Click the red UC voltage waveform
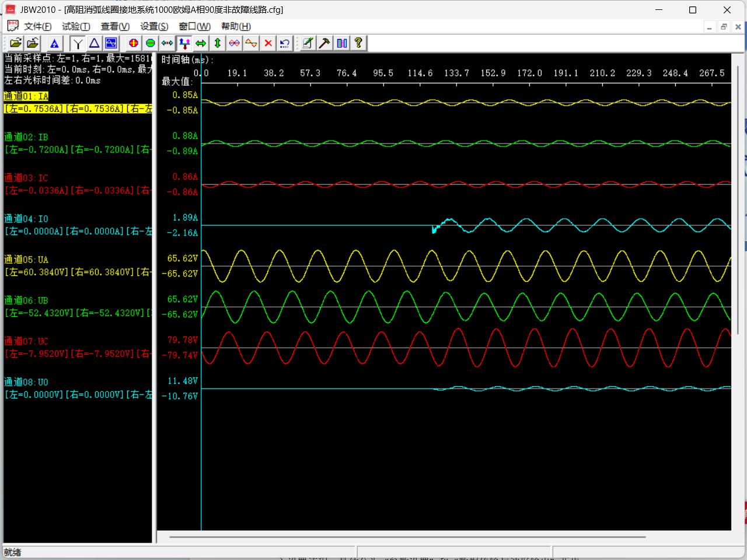Screen dimensions: 747x560 (228, 334)
